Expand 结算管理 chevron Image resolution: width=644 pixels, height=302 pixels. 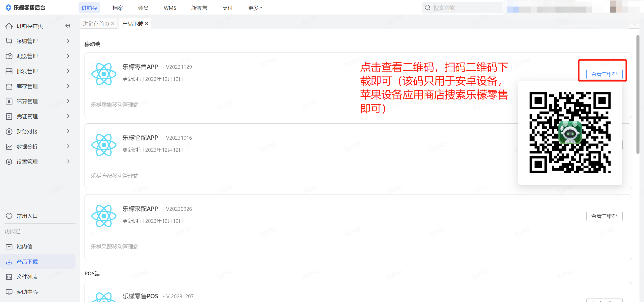pyautogui.click(x=68, y=101)
